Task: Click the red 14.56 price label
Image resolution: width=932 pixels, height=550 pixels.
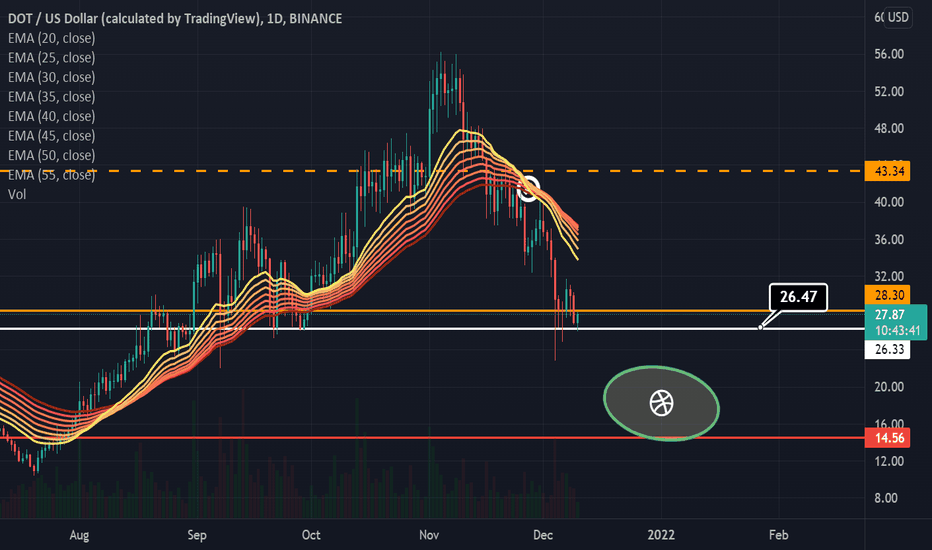Action: click(x=889, y=438)
